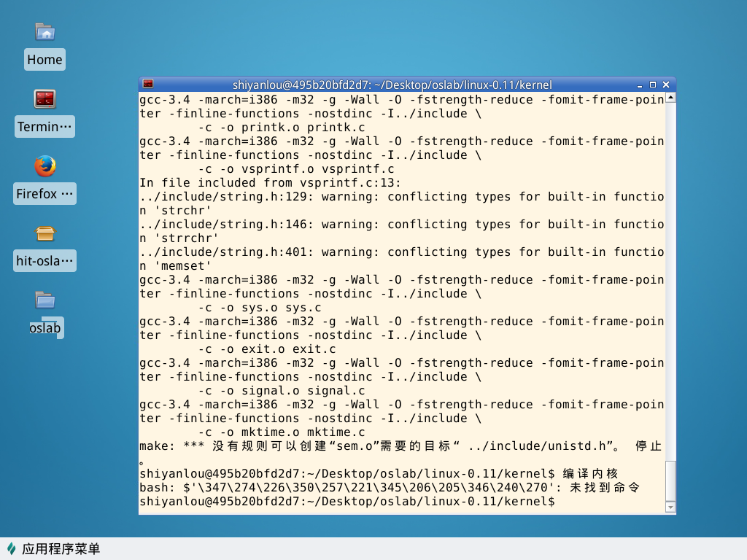The image size is (747, 560).
Task: Open the oslab folder icon
Action: pos(45,300)
